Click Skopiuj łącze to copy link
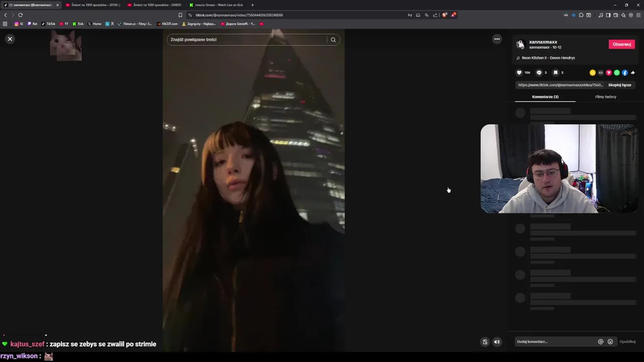This screenshot has width=644, height=362. tap(619, 85)
